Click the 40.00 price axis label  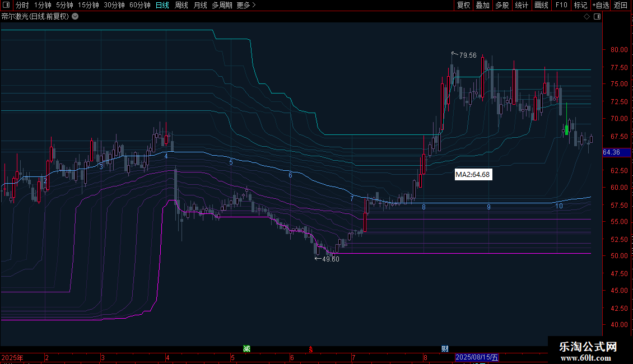pyautogui.click(x=619, y=324)
